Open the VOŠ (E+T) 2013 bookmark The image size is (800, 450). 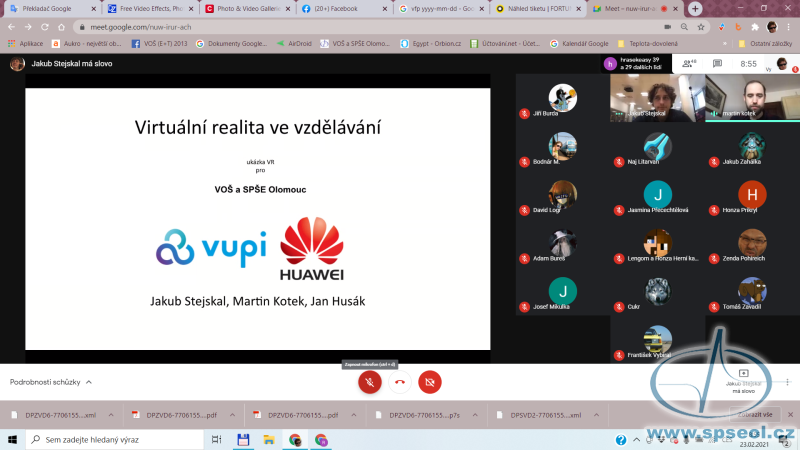[x=160, y=44]
